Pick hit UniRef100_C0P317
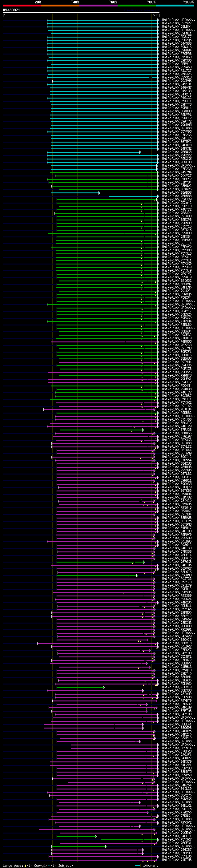The height and width of the screenshot is (868, 197). click(177, 477)
